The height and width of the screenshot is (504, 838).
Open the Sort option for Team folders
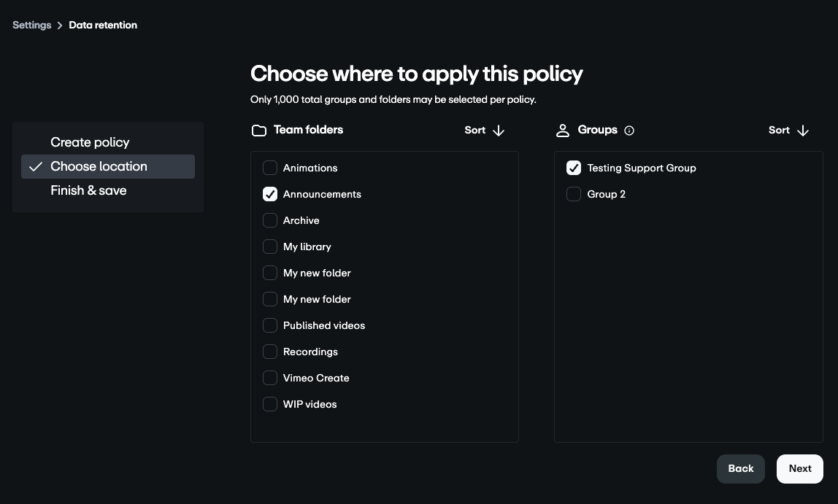click(475, 130)
